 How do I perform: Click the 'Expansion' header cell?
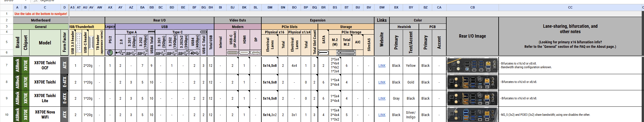point(318,20)
